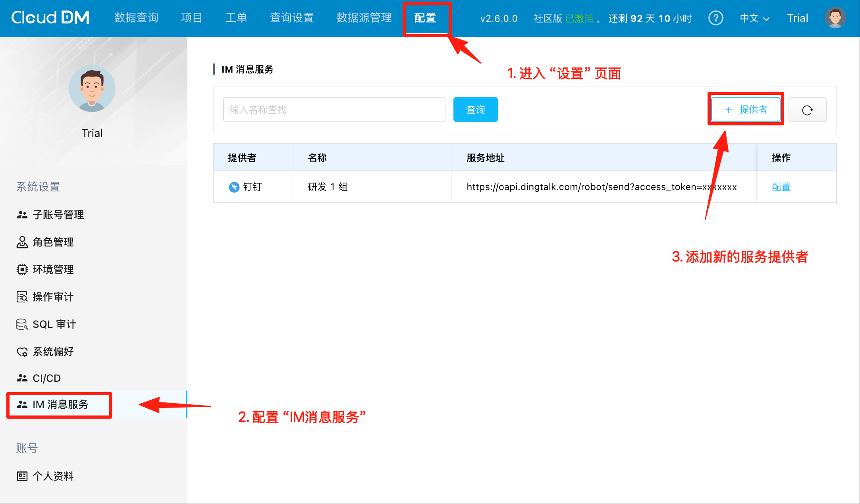This screenshot has width=860, height=504.
Task: Open 环境管理 sidebar item
Action: click(53, 269)
